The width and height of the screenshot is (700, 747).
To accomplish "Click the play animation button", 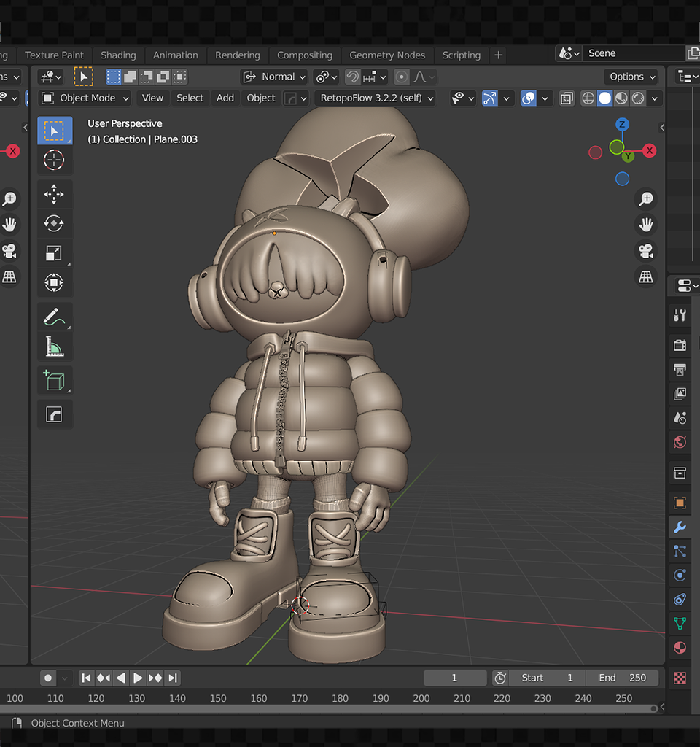I will tap(138, 678).
